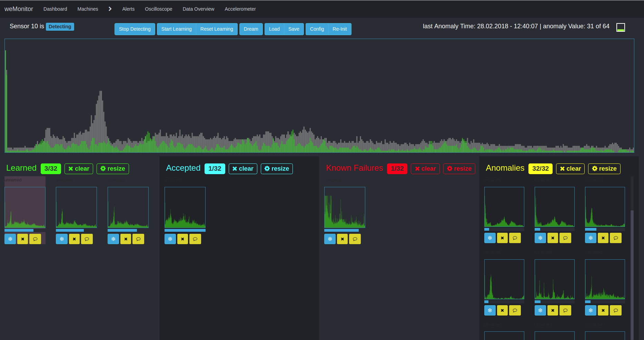The width and height of the screenshot is (644, 340).
Task: Delete the Accepted pattern
Action: (183, 239)
